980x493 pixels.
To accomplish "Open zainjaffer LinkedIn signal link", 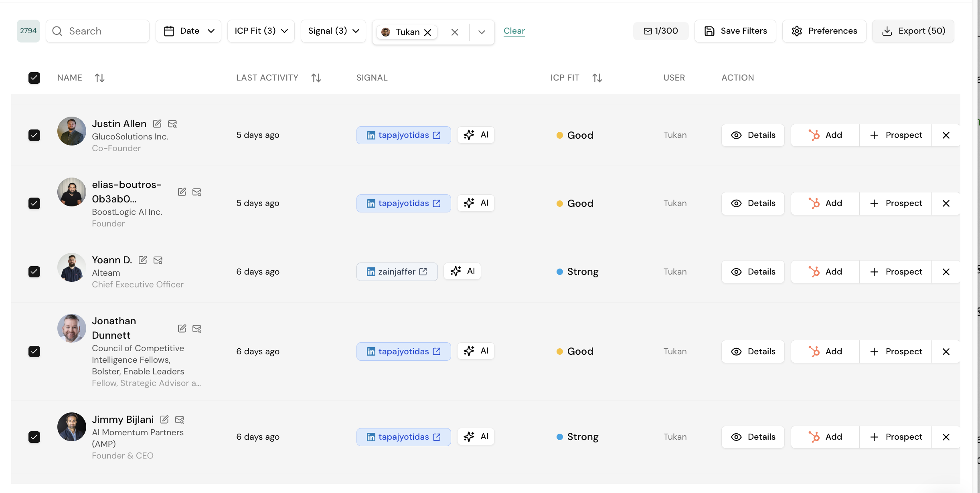I will pos(397,272).
